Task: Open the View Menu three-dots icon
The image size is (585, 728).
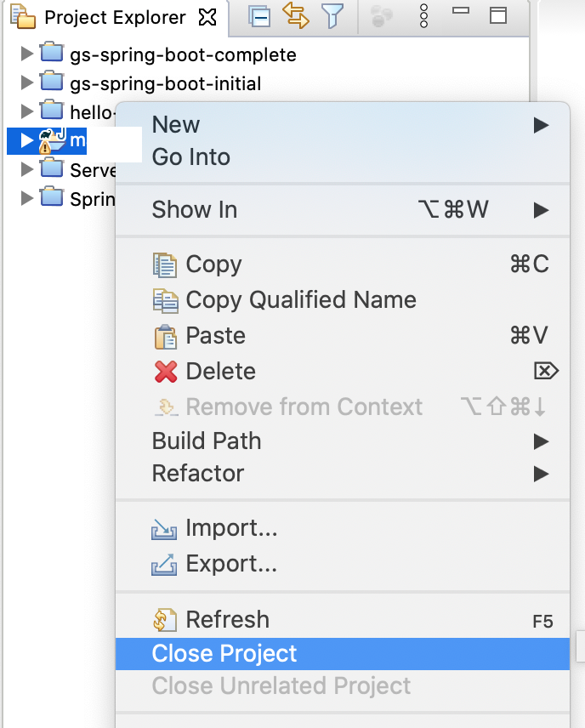Action: pos(423,16)
